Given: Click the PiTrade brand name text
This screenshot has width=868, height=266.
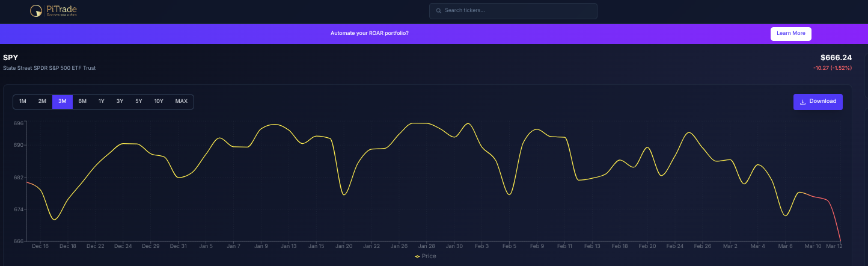Looking at the screenshot, I should coord(61,10).
